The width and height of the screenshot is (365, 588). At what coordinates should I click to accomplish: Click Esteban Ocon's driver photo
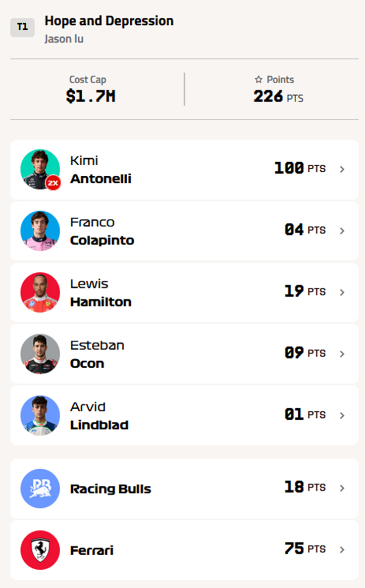pos(40,354)
